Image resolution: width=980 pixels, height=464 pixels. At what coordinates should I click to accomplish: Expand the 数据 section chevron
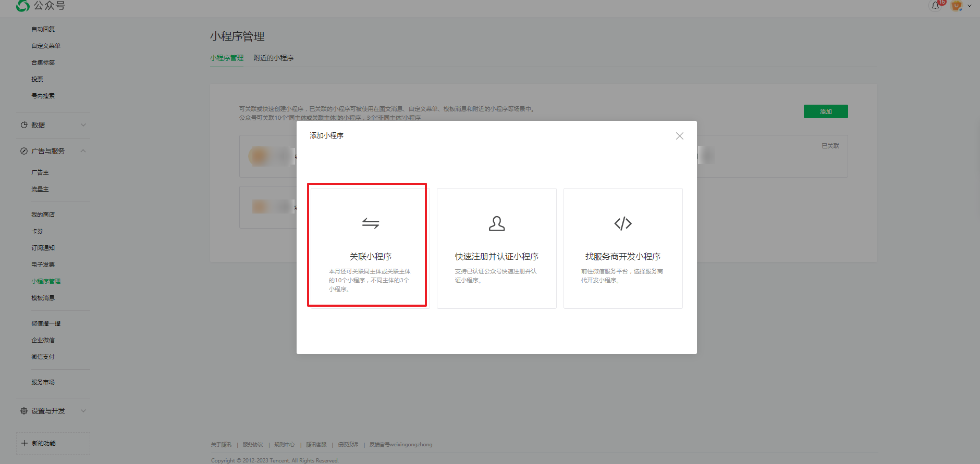[x=83, y=125]
